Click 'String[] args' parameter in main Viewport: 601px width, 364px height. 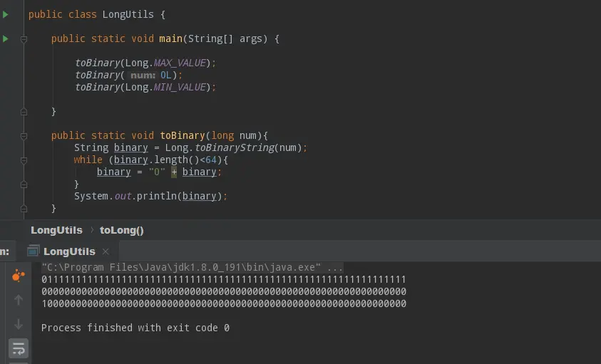point(225,38)
